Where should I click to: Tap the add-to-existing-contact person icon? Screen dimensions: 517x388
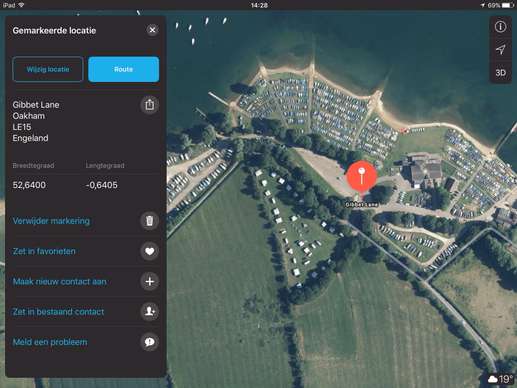(149, 312)
